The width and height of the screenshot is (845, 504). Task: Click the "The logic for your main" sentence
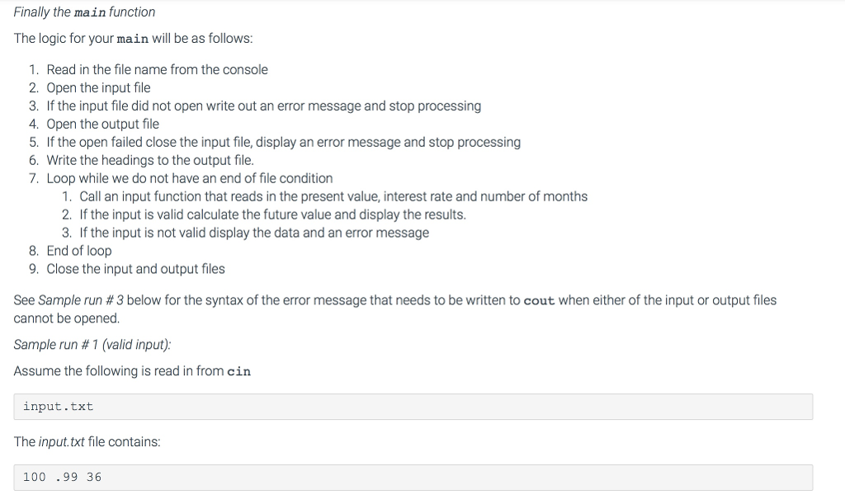(134, 40)
